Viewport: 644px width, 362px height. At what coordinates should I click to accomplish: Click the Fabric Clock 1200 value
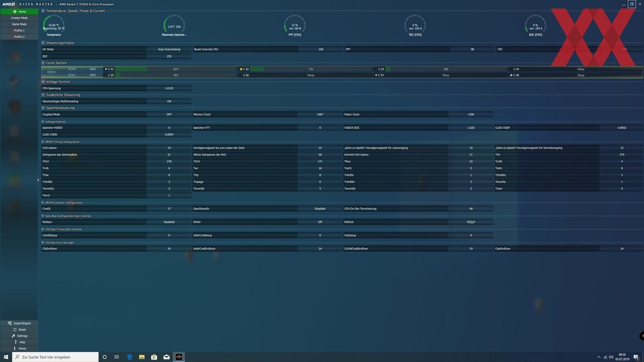coord(471,115)
